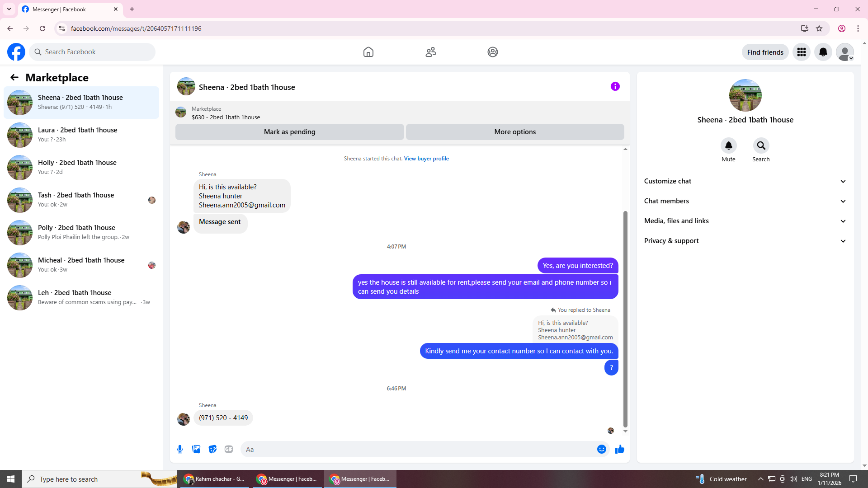Viewport: 868px width, 488px height.
Task: Open the Polly conversation in the list
Action: tap(81, 233)
